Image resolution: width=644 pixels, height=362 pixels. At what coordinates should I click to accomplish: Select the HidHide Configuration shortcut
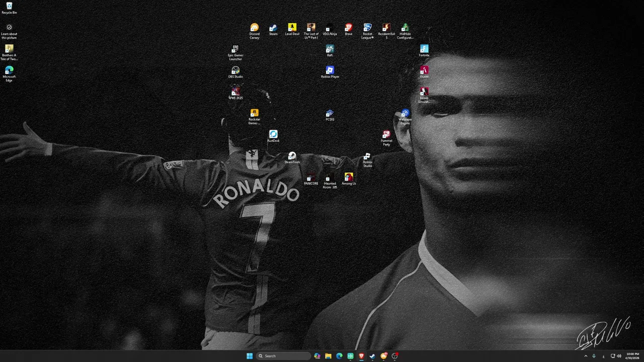point(406,31)
